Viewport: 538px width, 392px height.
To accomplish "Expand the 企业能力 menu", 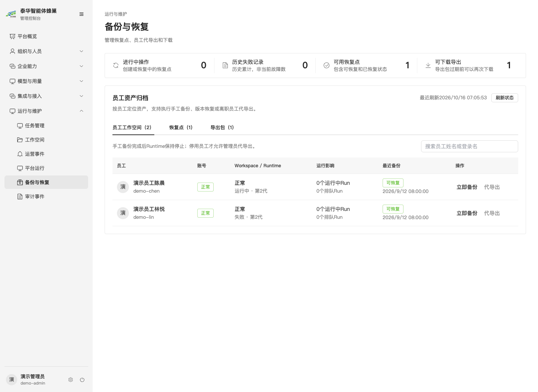I will [46, 66].
